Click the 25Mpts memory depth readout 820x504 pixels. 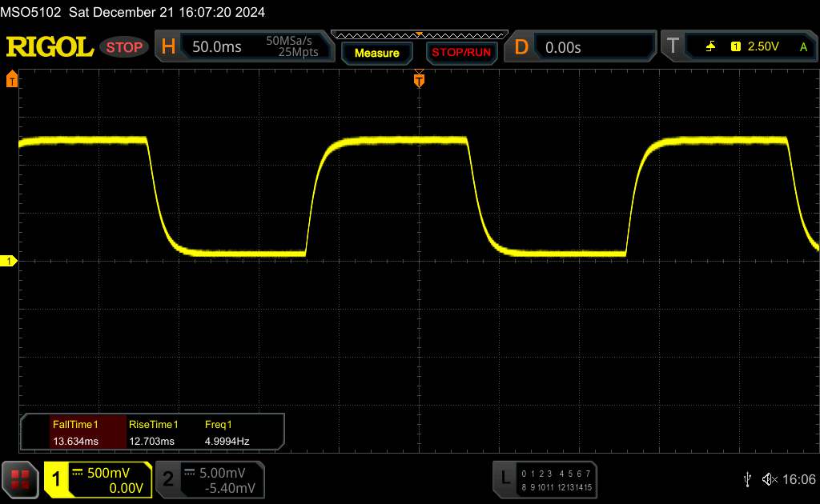pos(298,52)
